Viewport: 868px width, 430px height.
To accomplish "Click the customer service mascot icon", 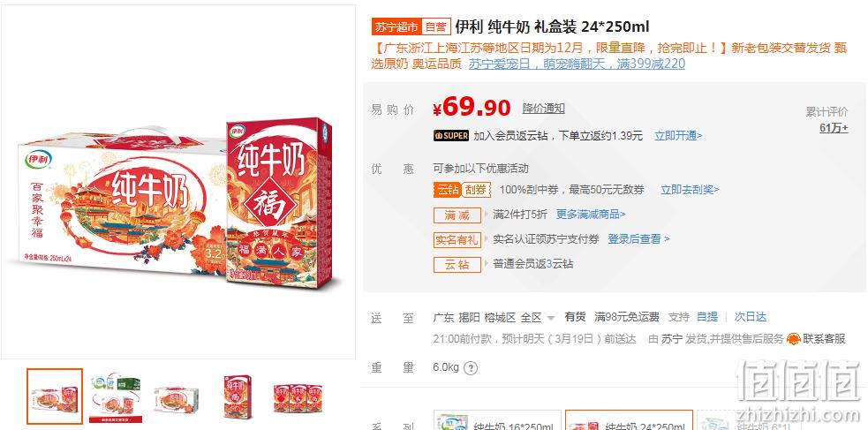I will click(x=793, y=339).
